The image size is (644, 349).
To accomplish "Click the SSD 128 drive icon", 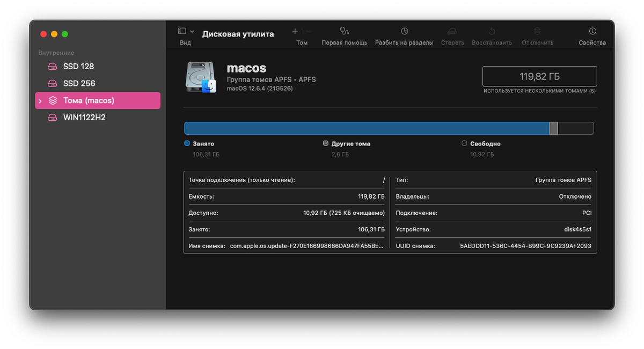I will pyautogui.click(x=52, y=67).
